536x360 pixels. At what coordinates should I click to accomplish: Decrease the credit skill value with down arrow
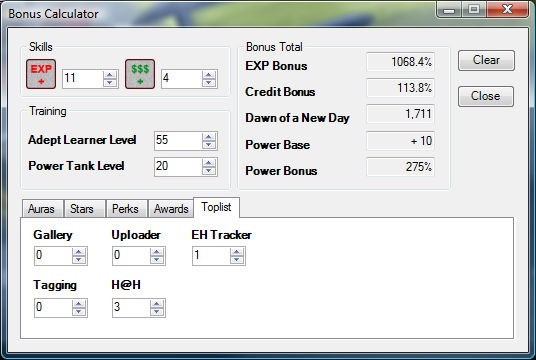click(209, 83)
